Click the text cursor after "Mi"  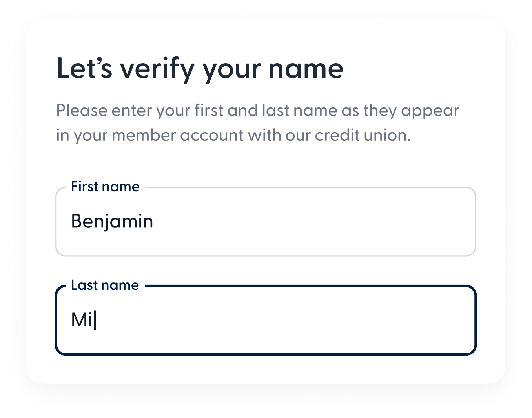tap(96, 320)
